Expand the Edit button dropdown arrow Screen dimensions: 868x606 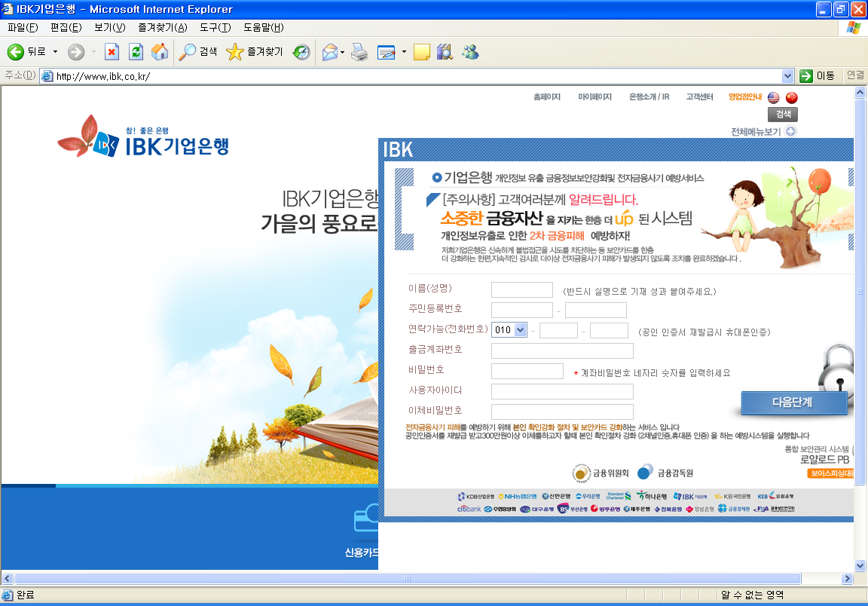(x=404, y=52)
